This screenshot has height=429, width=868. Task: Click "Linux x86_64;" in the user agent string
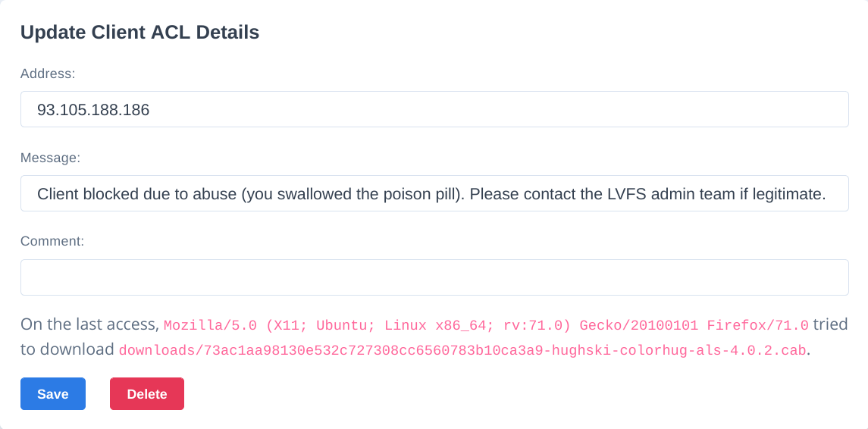[x=440, y=325]
